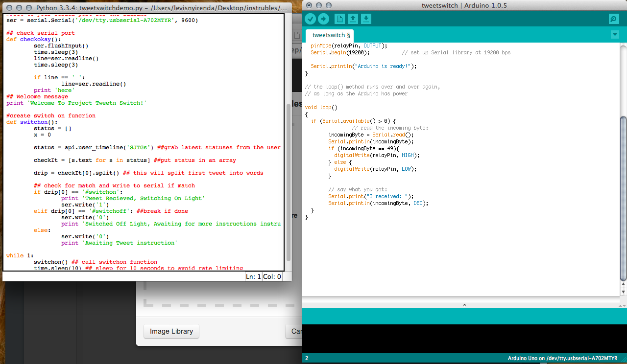Save the sketch with the Save icon
The height and width of the screenshot is (364, 627).
tap(366, 19)
